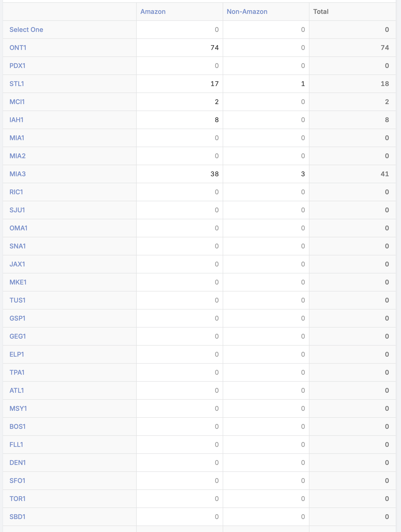Open the STL1 site link

tap(17, 84)
